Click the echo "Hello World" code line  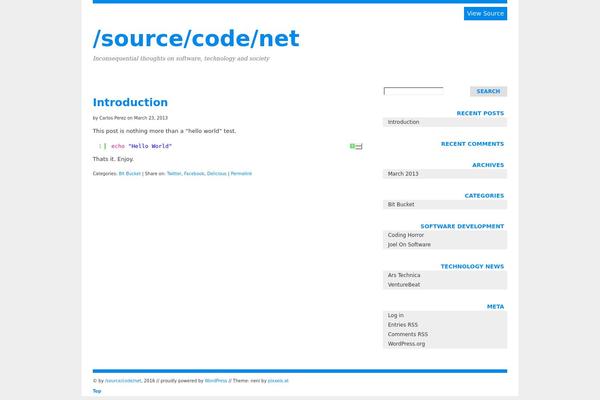[x=142, y=146]
